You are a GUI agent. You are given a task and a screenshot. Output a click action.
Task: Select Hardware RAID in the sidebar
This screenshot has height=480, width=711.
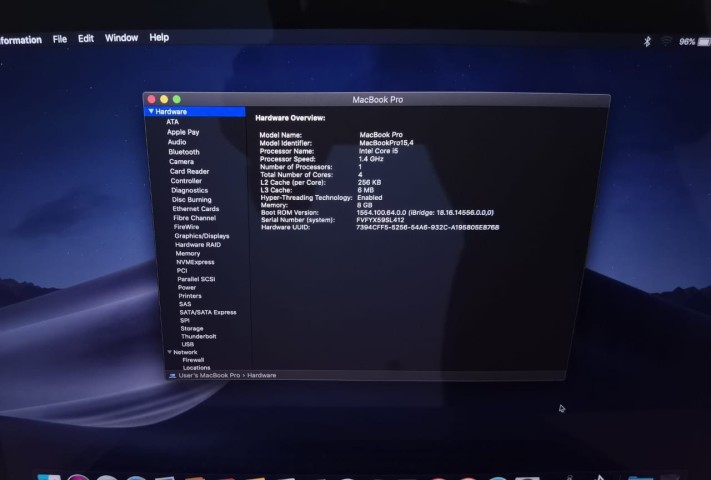(x=198, y=244)
